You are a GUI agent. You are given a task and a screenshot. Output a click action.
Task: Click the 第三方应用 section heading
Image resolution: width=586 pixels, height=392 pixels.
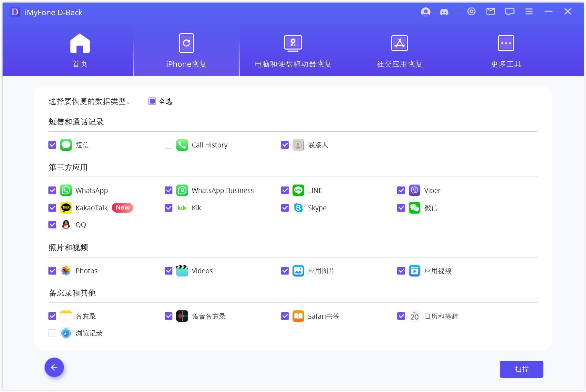coord(68,167)
